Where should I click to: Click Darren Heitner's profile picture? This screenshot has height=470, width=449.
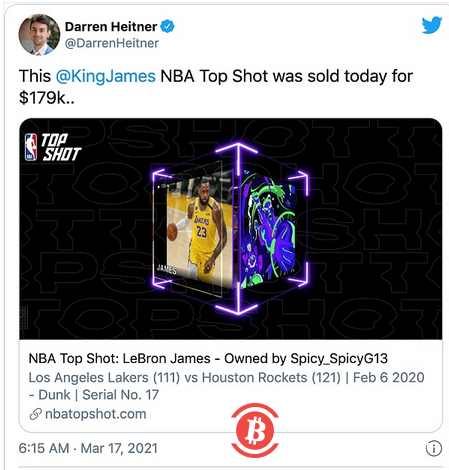pos(39,34)
